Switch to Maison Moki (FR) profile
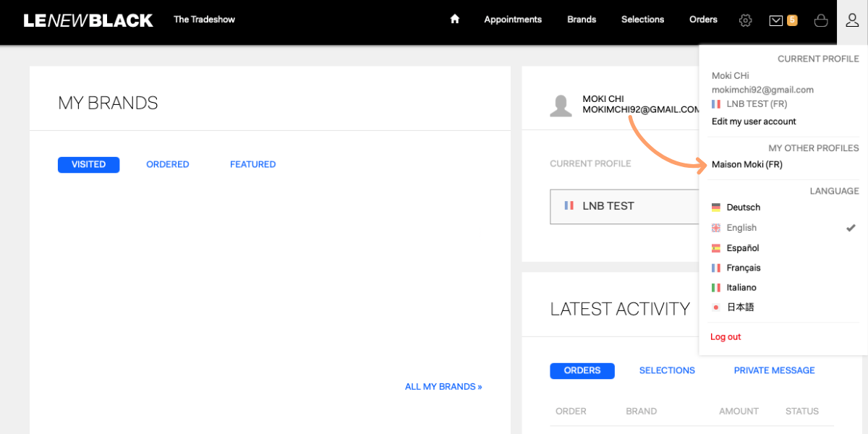This screenshot has width=868, height=434. click(747, 164)
